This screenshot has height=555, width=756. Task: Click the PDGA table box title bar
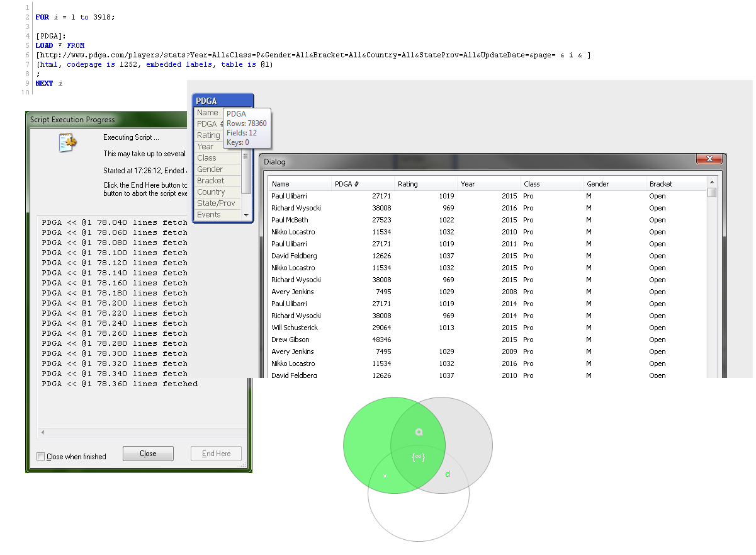[223, 101]
